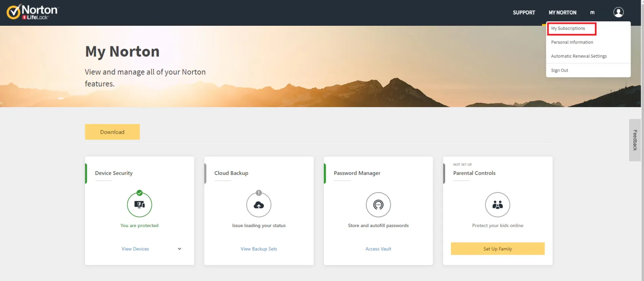This screenshot has height=281, width=644.
Task: Choose Sign Out from the menu
Action: click(559, 70)
